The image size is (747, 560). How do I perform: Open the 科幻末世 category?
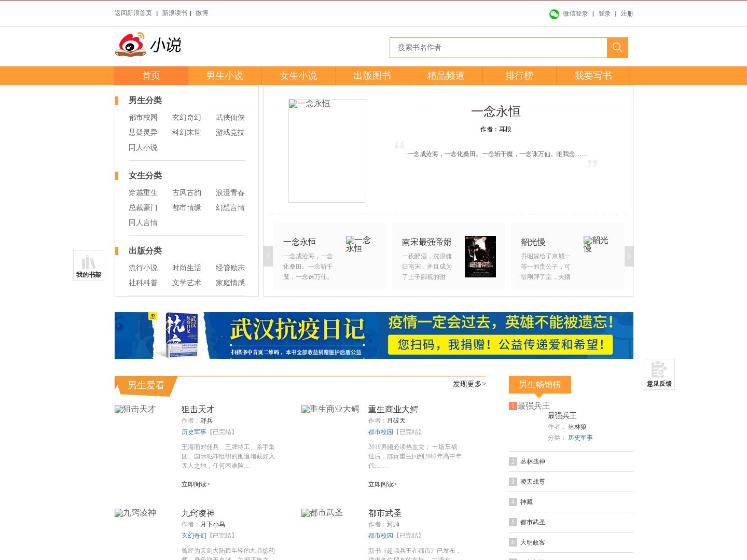(x=187, y=133)
